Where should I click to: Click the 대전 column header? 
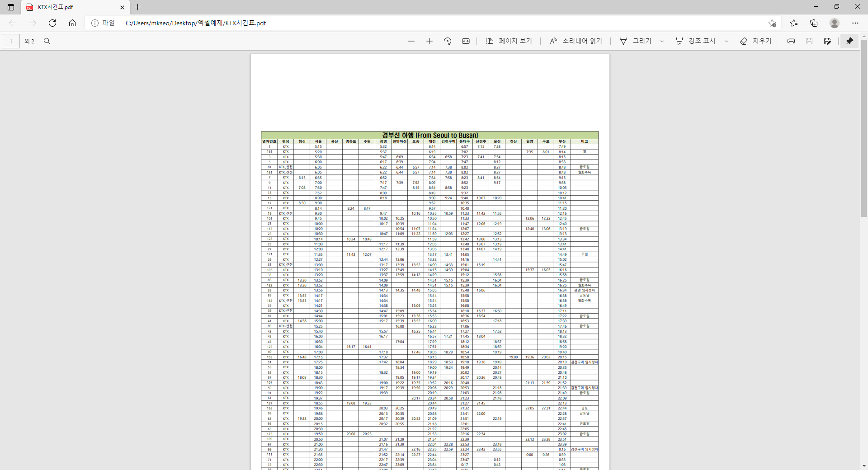(x=432, y=141)
